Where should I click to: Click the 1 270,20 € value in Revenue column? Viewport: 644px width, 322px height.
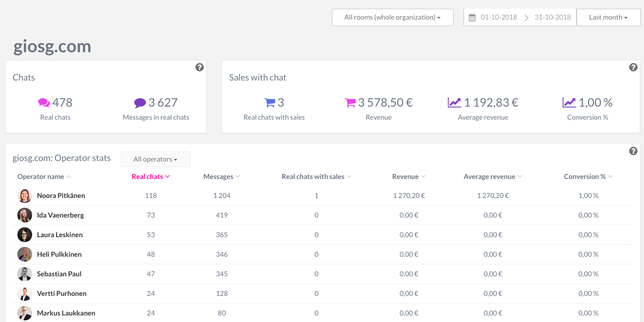pyautogui.click(x=408, y=195)
